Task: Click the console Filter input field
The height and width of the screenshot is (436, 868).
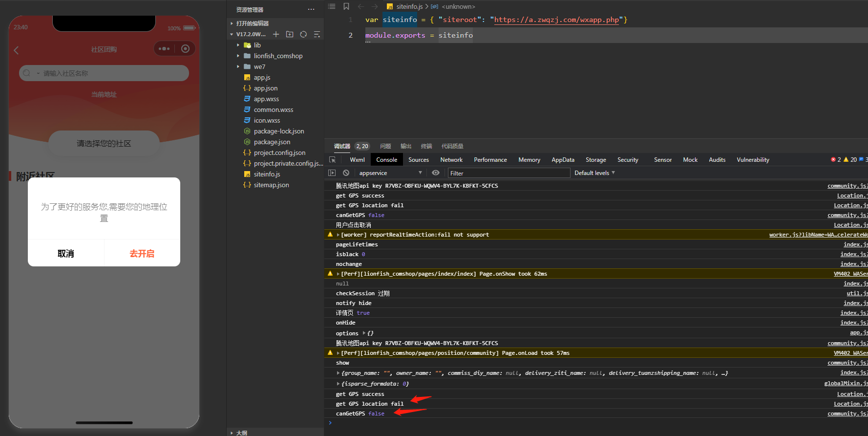Action: click(x=509, y=173)
